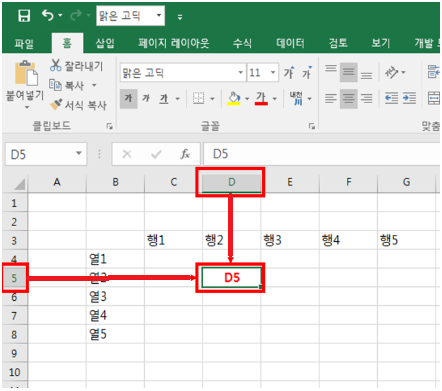The width and height of the screenshot is (442, 391).
Task: Click cell containing 행3
Action: pos(290,240)
